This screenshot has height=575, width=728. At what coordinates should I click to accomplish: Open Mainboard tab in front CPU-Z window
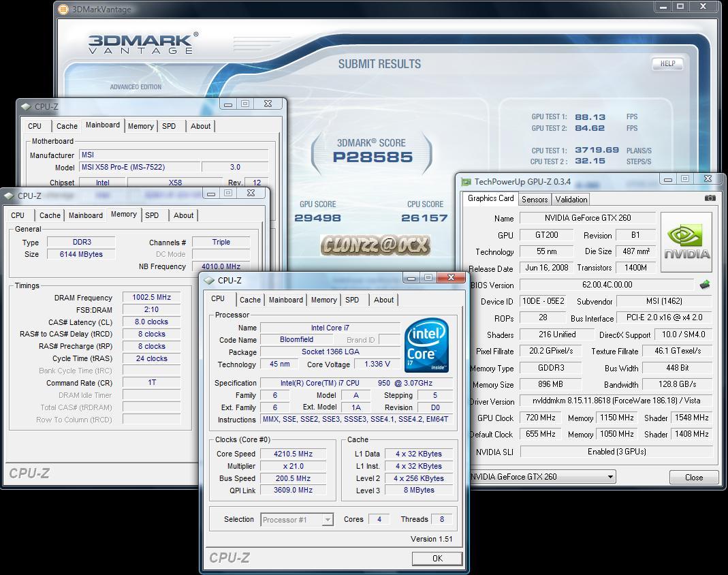pyautogui.click(x=286, y=300)
